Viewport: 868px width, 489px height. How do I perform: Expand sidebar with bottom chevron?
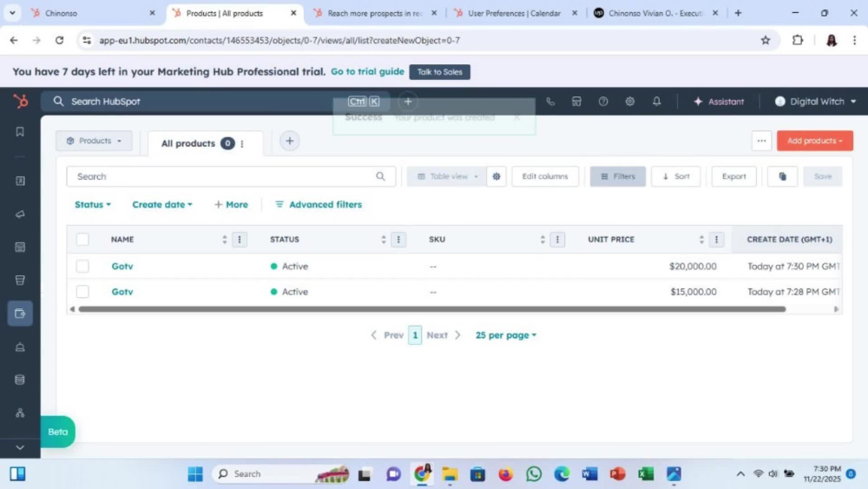coord(20,447)
